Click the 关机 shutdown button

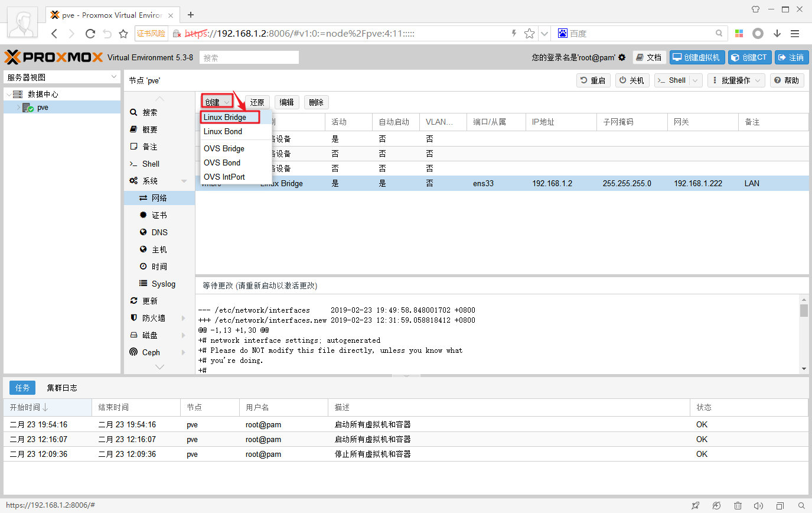click(x=632, y=80)
